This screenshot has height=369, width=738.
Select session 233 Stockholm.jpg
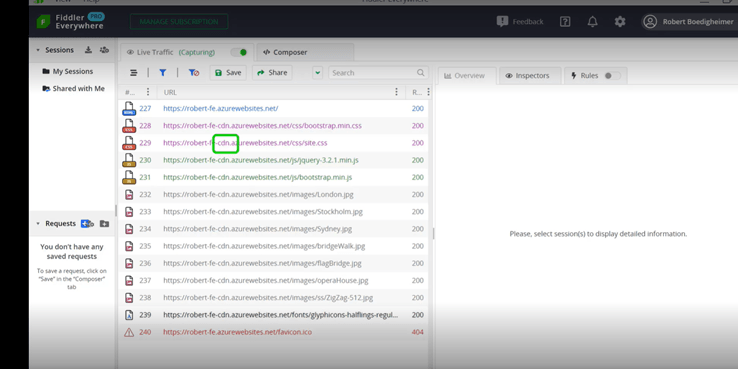273,212
